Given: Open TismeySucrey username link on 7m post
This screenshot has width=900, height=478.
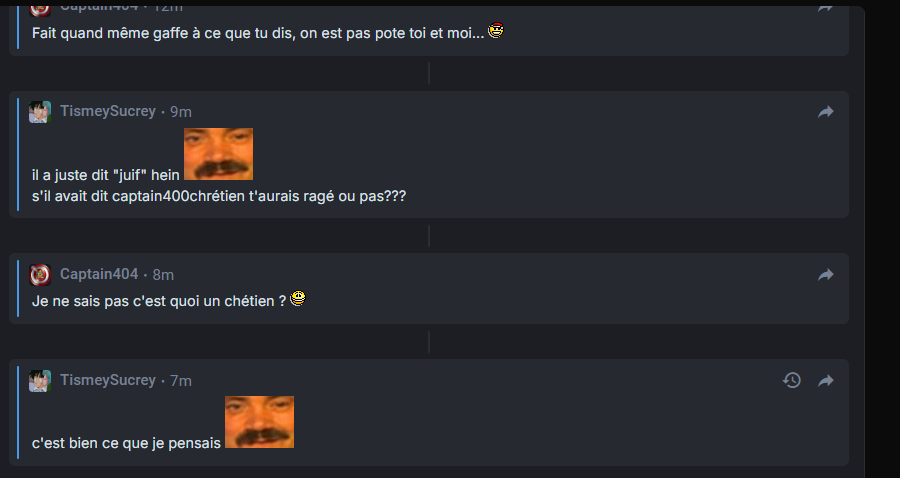Looking at the screenshot, I should 108,380.
